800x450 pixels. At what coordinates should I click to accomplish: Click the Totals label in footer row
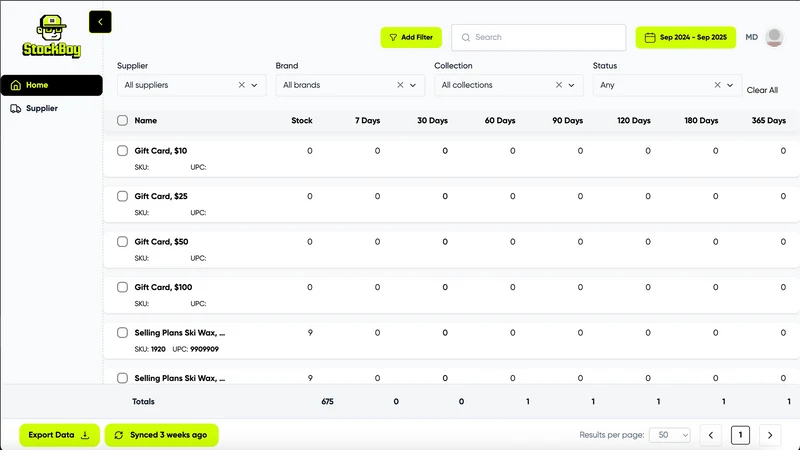[143, 402]
